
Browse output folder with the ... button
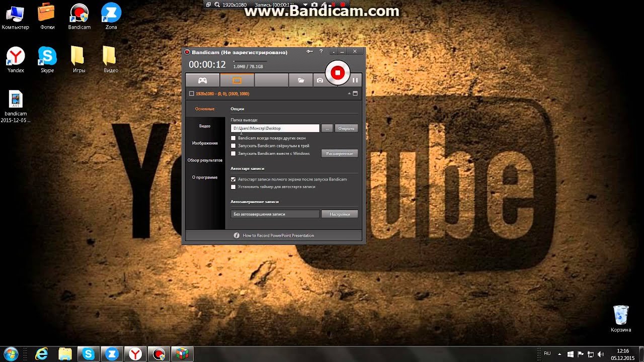point(327,128)
